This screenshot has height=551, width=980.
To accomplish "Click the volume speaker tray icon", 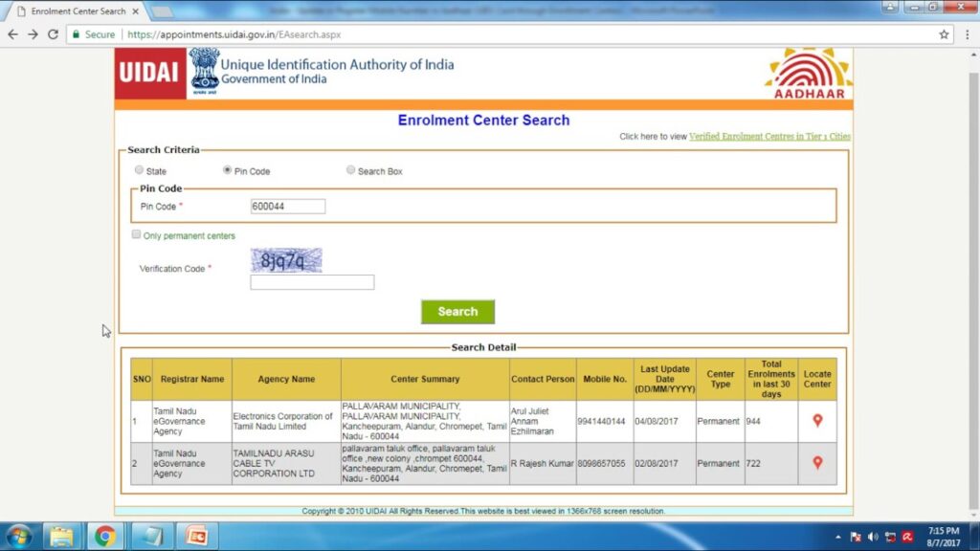I will tap(873, 538).
